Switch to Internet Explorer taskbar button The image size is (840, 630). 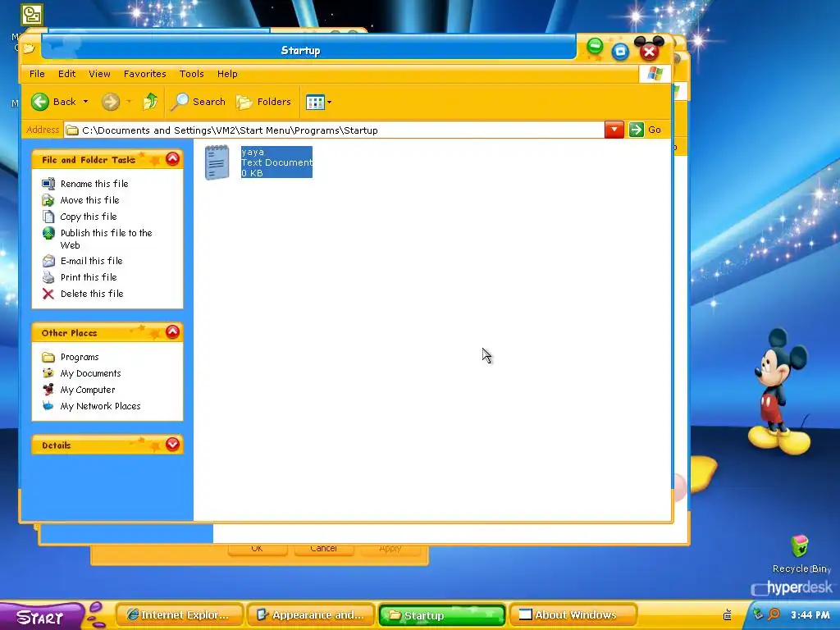coord(180,615)
